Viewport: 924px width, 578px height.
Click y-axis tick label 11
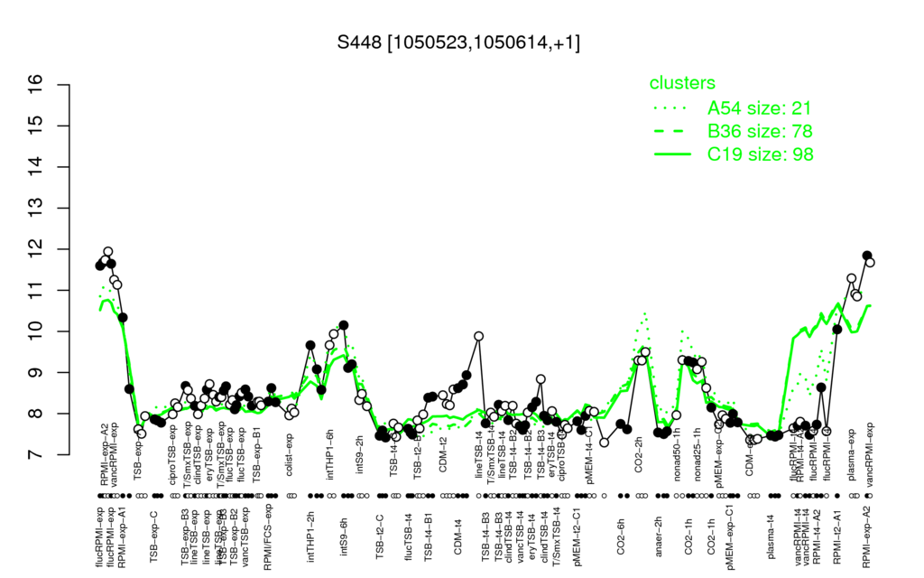point(36,290)
